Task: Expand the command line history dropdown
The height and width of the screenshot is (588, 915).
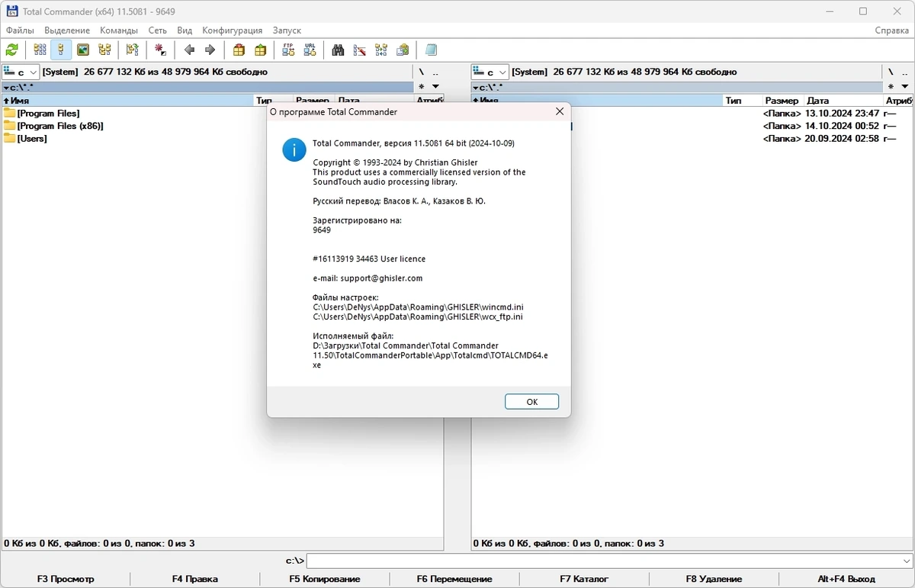Action: (x=905, y=561)
